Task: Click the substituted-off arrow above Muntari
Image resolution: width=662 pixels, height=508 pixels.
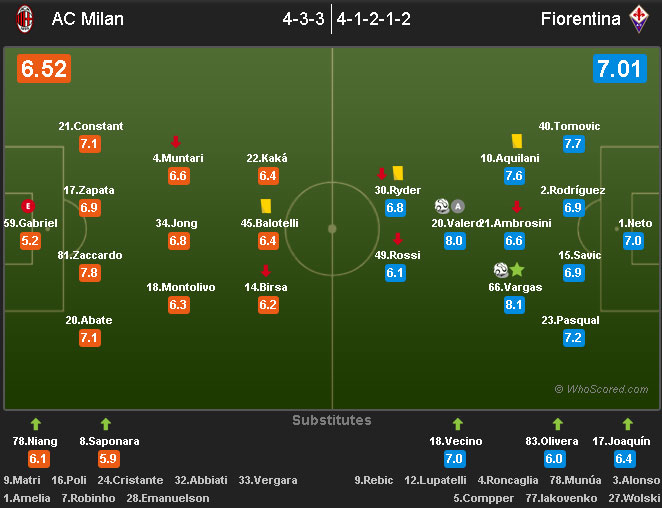Action: [176, 141]
